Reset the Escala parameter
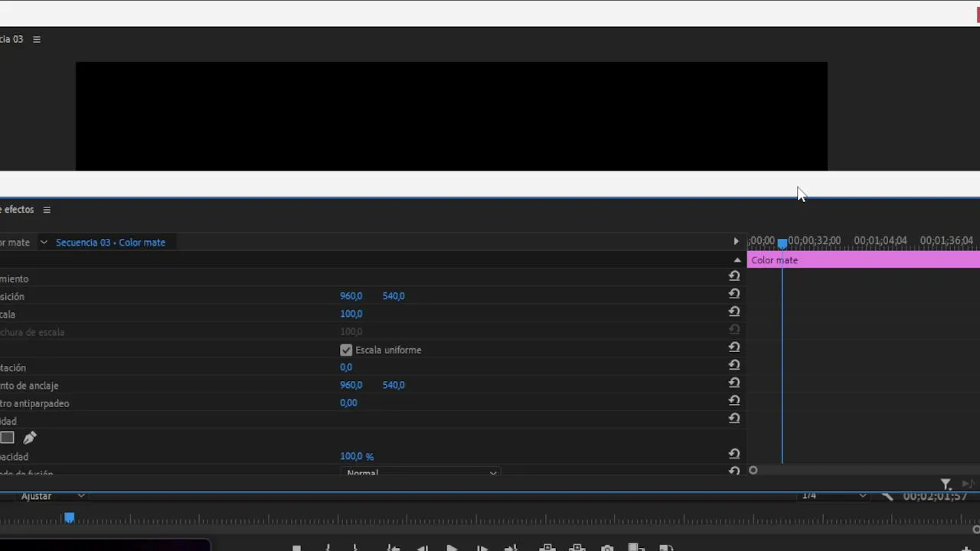 click(x=734, y=311)
